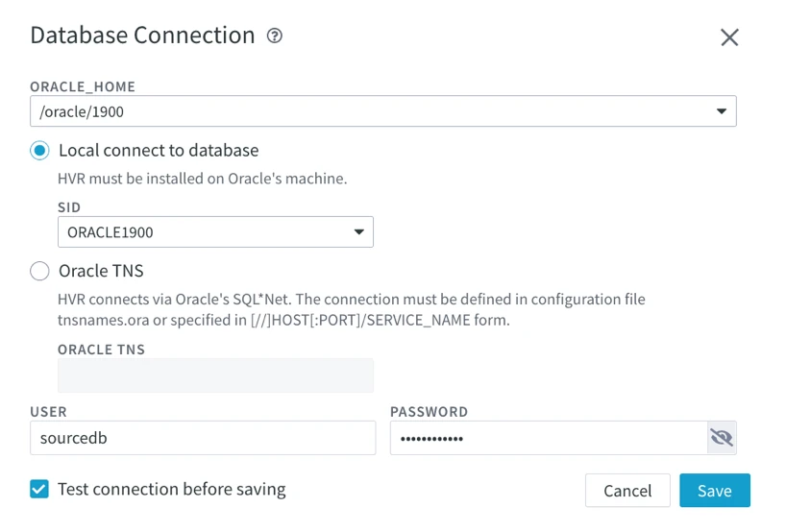Viewport: 786px width, 532px height.
Task: Open the ORACLE_HOME dropdown arrow
Action: [x=722, y=111]
